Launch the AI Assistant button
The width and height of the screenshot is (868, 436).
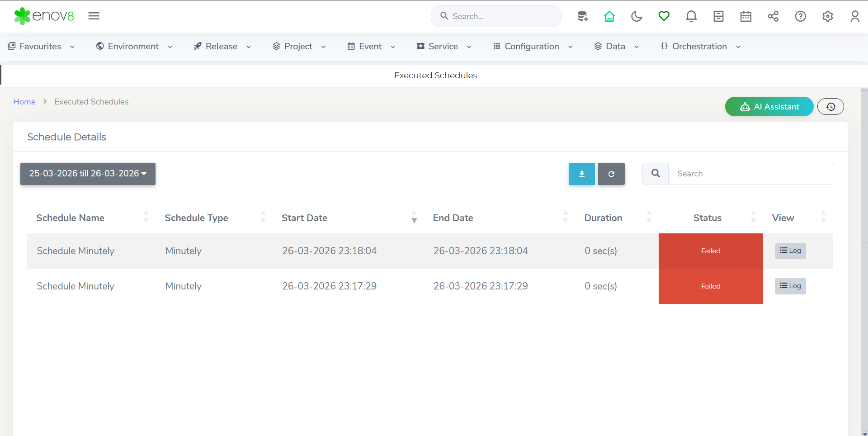tap(769, 107)
